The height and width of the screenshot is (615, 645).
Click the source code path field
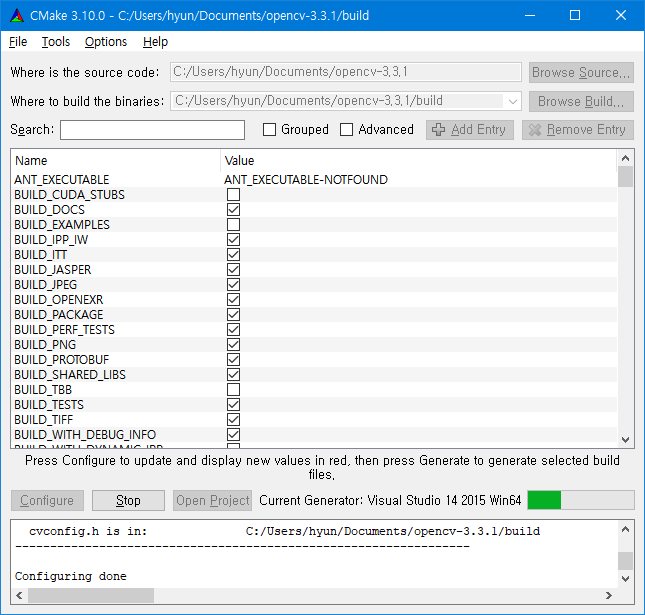pos(346,72)
